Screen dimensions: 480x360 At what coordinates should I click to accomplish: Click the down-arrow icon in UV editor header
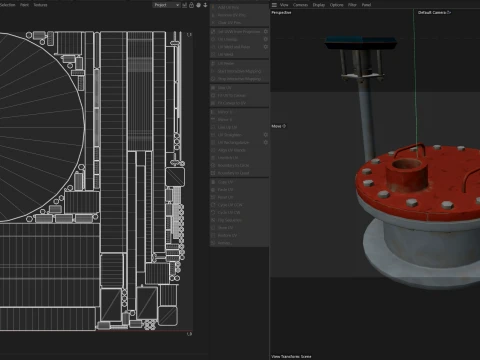click(x=205, y=5)
